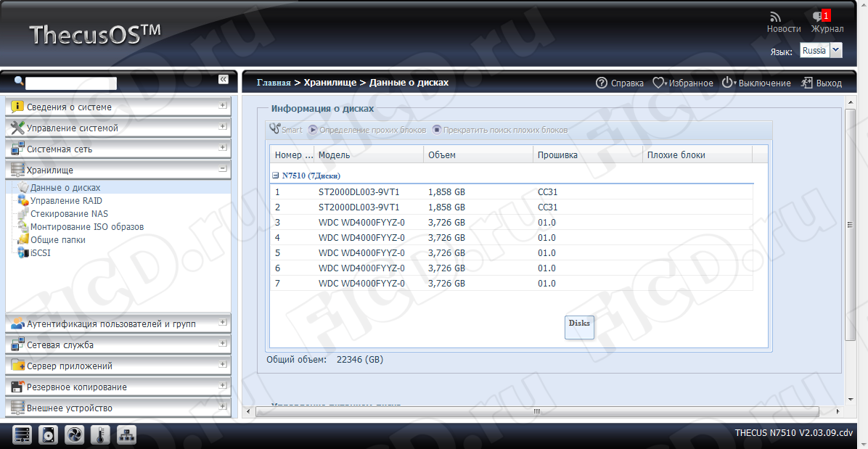The width and height of the screenshot is (868, 449).
Task: Open the temperature icon in bottom bar
Action: 101,435
